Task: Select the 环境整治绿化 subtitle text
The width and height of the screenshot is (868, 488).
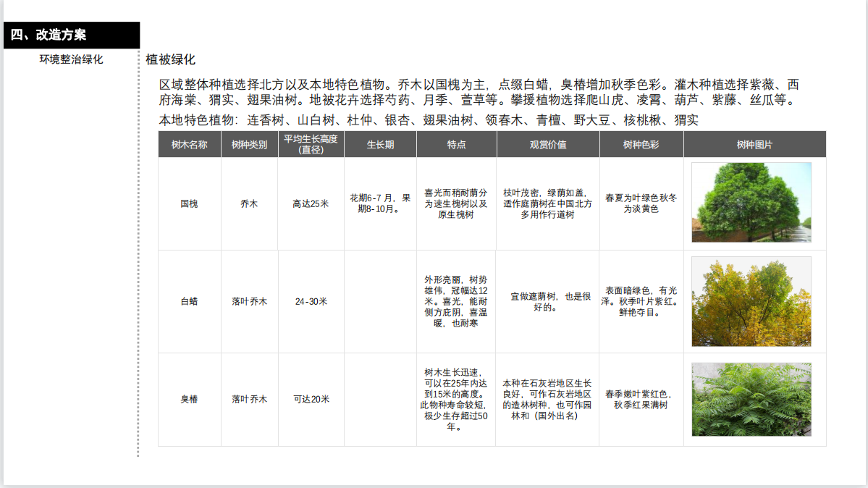Action: click(71, 59)
